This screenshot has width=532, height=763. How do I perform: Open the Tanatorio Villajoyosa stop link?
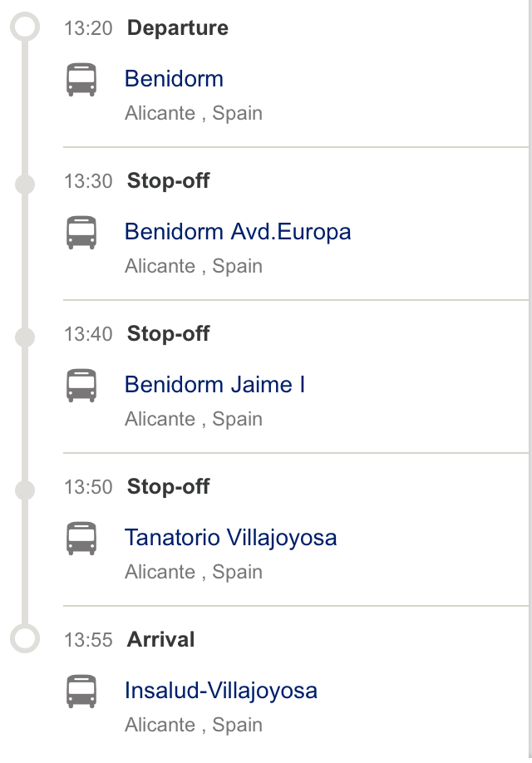(x=230, y=537)
